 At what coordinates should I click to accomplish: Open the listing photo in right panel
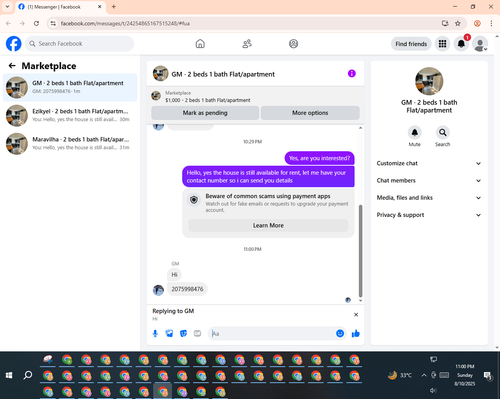click(429, 81)
